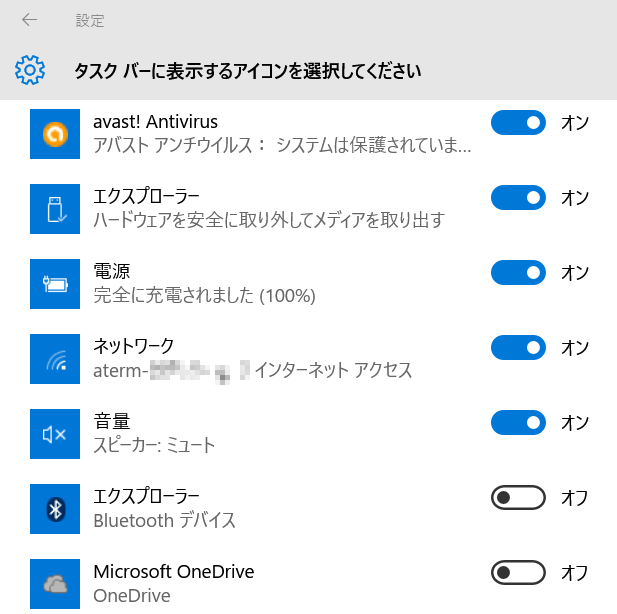Click the avast! Antivirus entry title

pyautogui.click(x=155, y=122)
